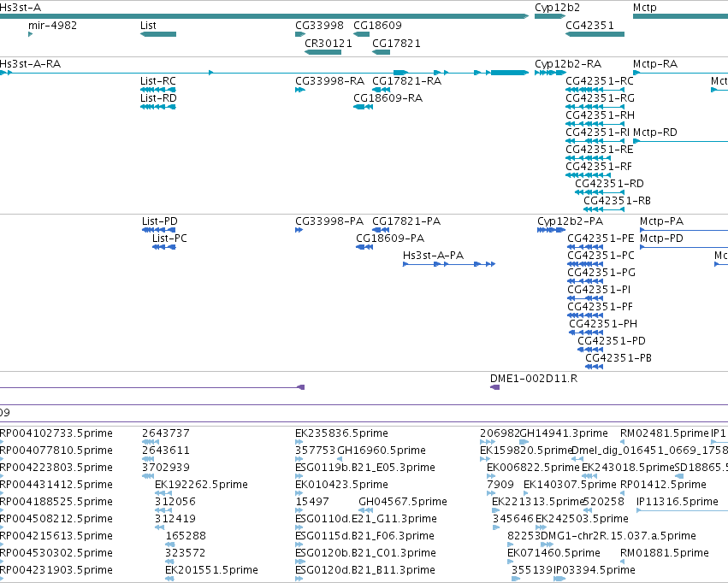728x583 pixels.
Task: Select the CG17821-PA protein label
Action: 406,221
